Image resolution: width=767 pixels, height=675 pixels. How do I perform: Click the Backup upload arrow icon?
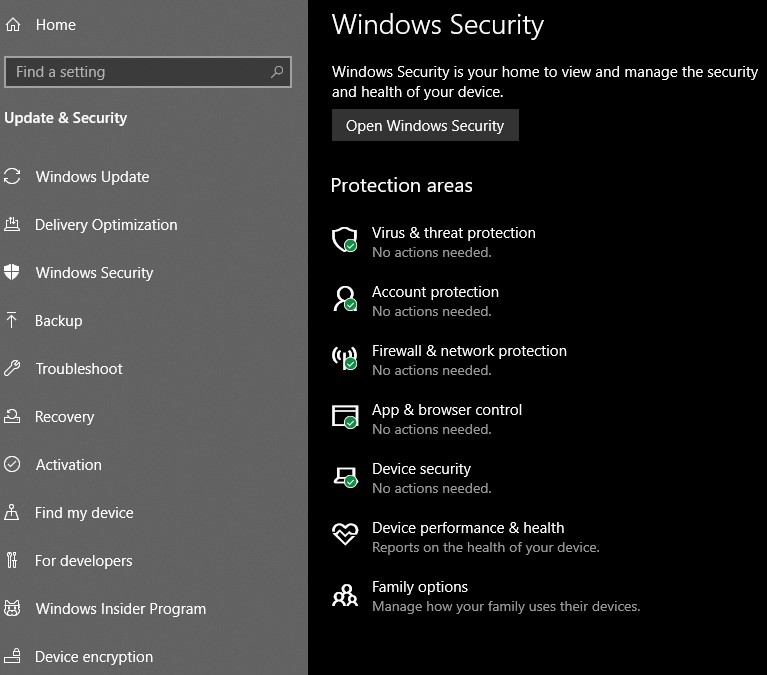pyautogui.click(x=12, y=320)
